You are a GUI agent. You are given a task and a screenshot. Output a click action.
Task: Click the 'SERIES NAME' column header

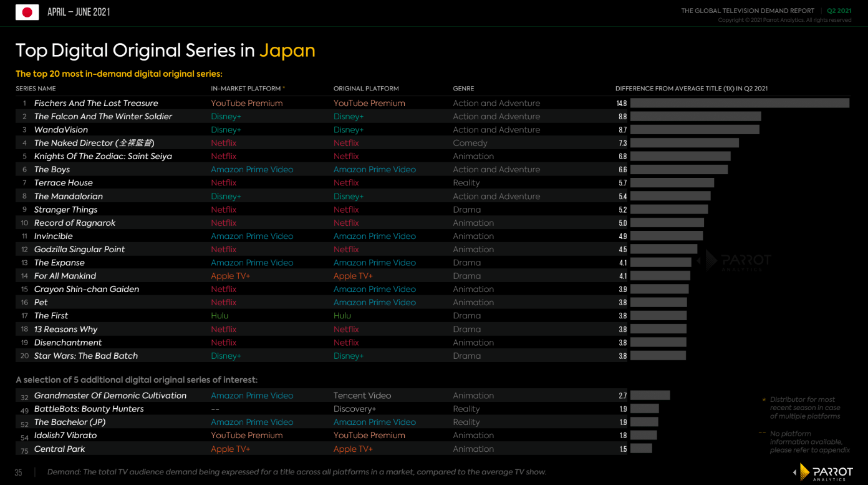point(36,89)
